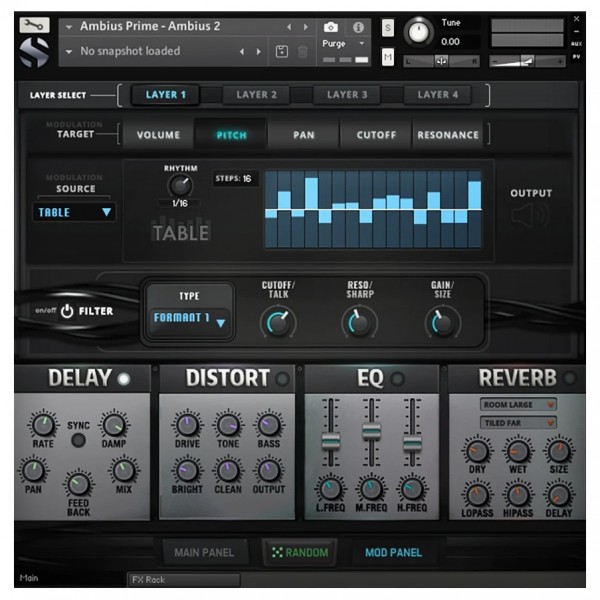The width and height of the screenshot is (600, 600).
Task: Switch to the Layer 3 tab
Action: coord(347,95)
